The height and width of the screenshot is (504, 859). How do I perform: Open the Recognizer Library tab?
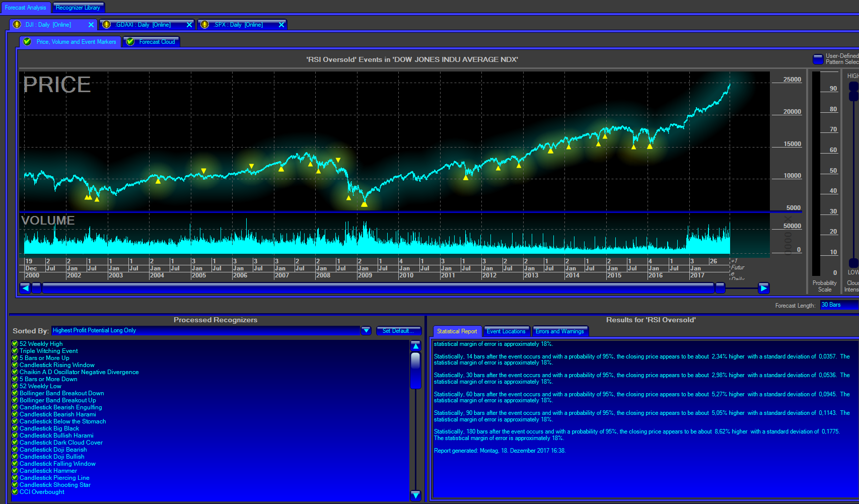pos(78,8)
